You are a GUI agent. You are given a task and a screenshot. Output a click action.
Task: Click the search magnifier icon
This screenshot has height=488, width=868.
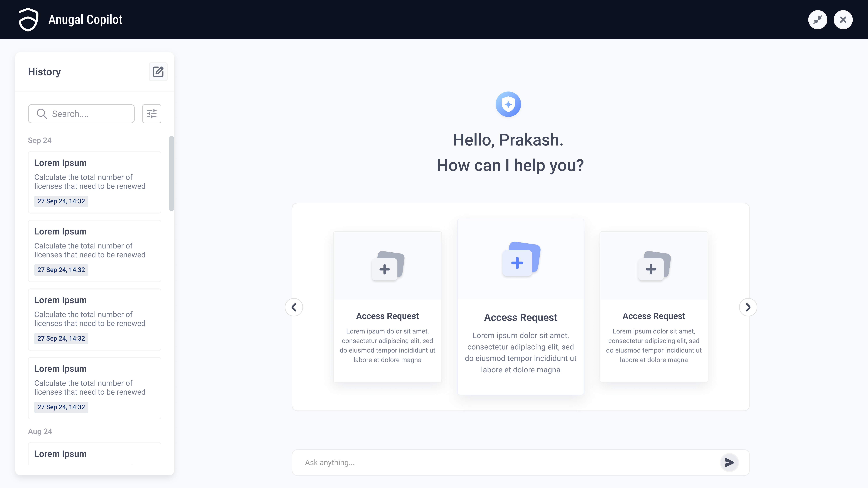[x=42, y=114]
